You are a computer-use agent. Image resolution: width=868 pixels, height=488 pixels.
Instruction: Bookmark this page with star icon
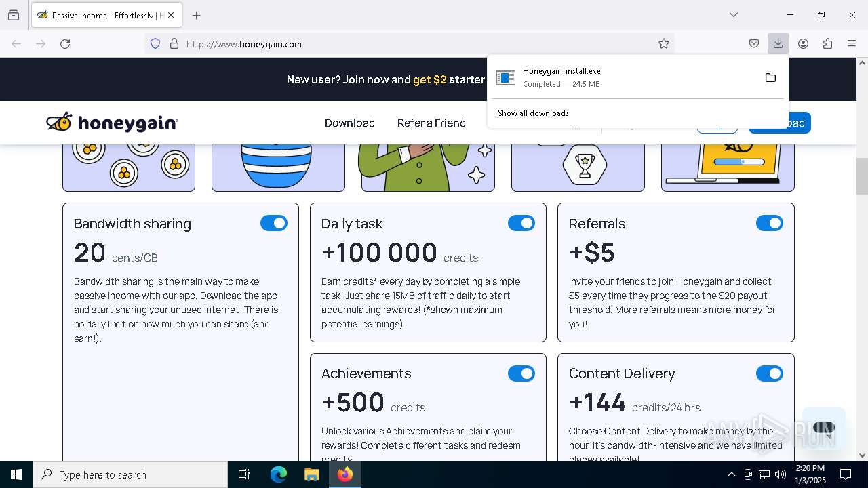664,43
